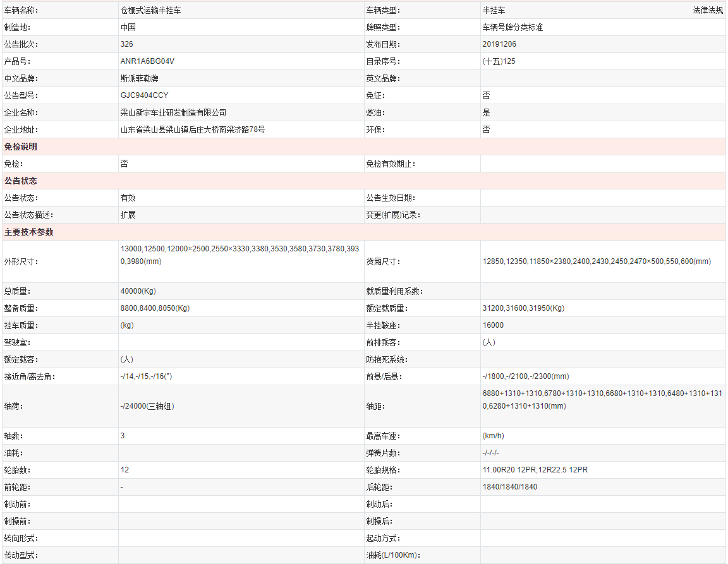Click release date value 20191206

click(x=499, y=45)
